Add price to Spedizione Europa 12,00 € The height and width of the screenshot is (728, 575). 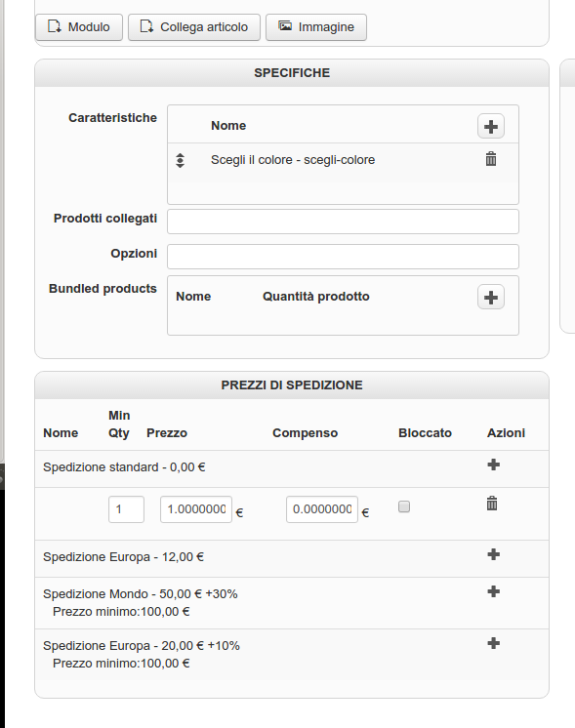coord(494,554)
